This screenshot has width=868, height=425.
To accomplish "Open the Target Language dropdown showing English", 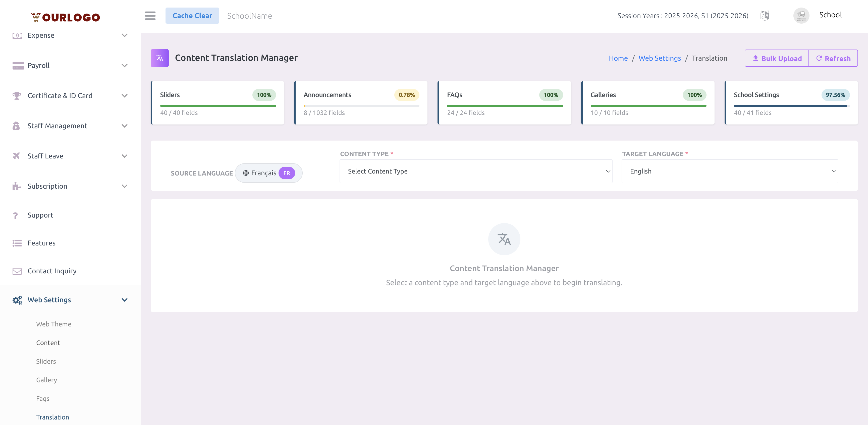I will click(x=730, y=171).
